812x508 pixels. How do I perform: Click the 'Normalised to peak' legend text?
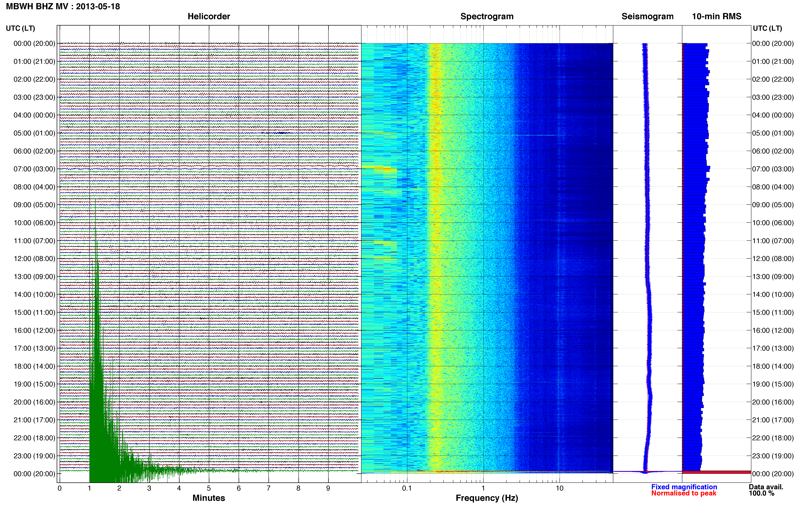point(684,493)
